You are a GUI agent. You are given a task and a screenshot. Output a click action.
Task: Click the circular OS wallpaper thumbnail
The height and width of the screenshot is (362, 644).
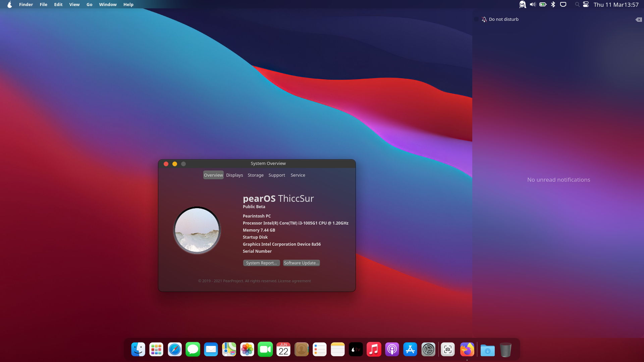click(197, 230)
